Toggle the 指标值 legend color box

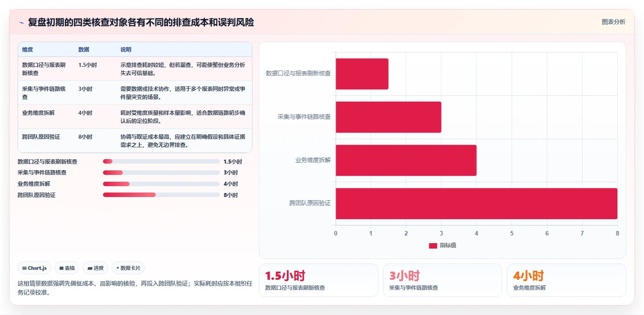click(x=433, y=245)
